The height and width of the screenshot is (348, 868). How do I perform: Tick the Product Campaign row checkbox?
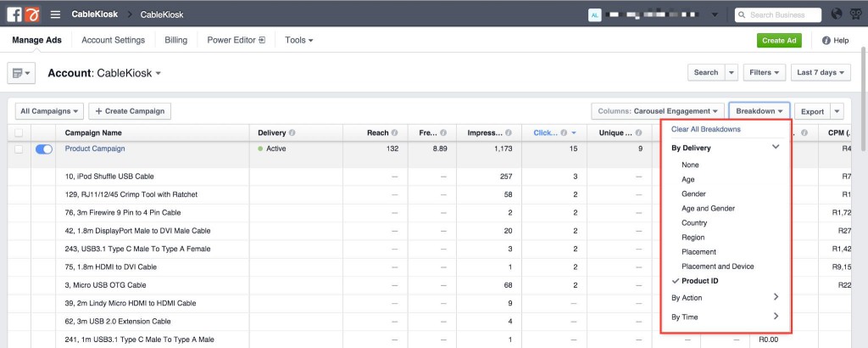19,149
